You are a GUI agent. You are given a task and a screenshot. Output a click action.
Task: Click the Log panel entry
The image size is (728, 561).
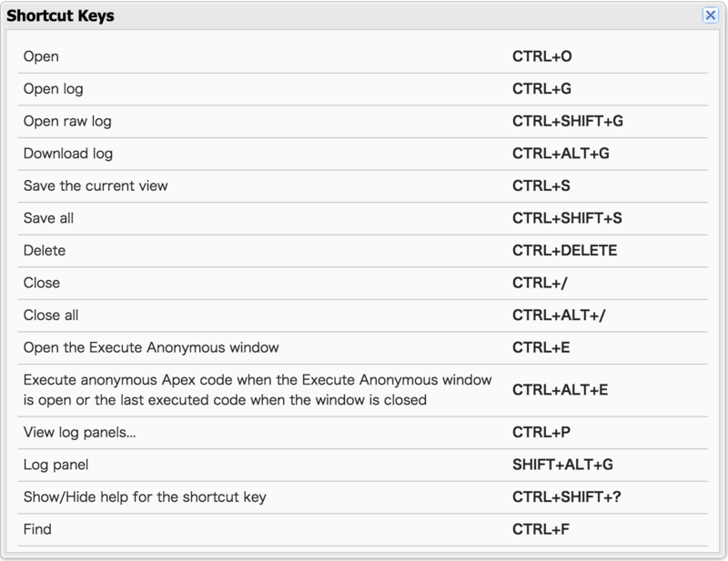point(362,465)
